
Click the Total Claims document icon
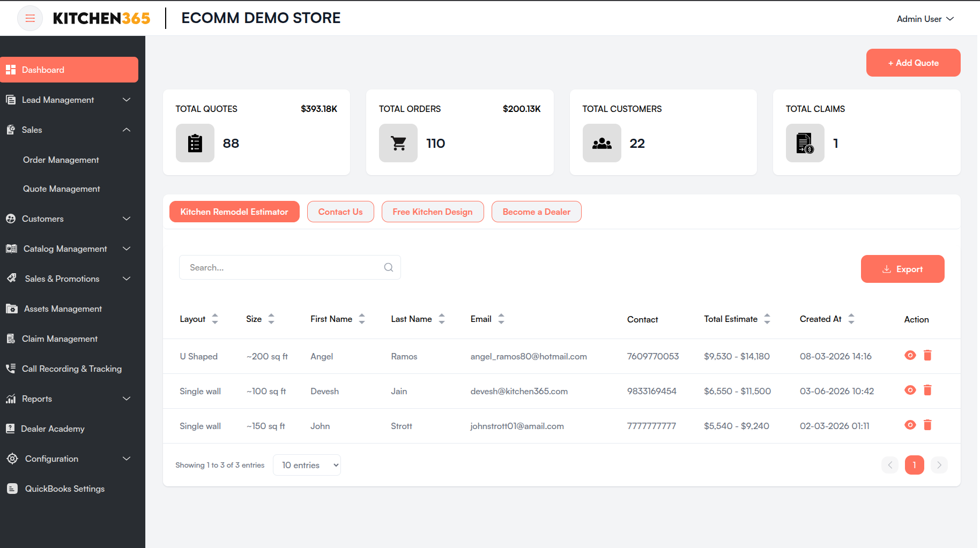pyautogui.click(x=805, y=143)
